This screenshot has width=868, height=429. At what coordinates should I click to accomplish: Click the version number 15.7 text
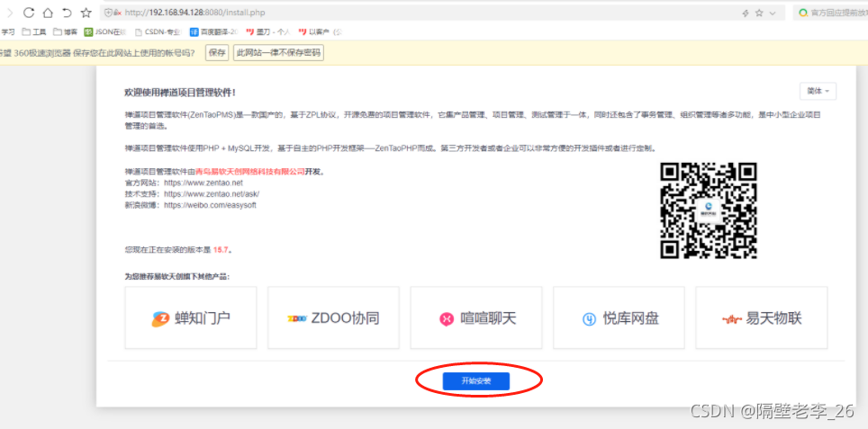221,250
